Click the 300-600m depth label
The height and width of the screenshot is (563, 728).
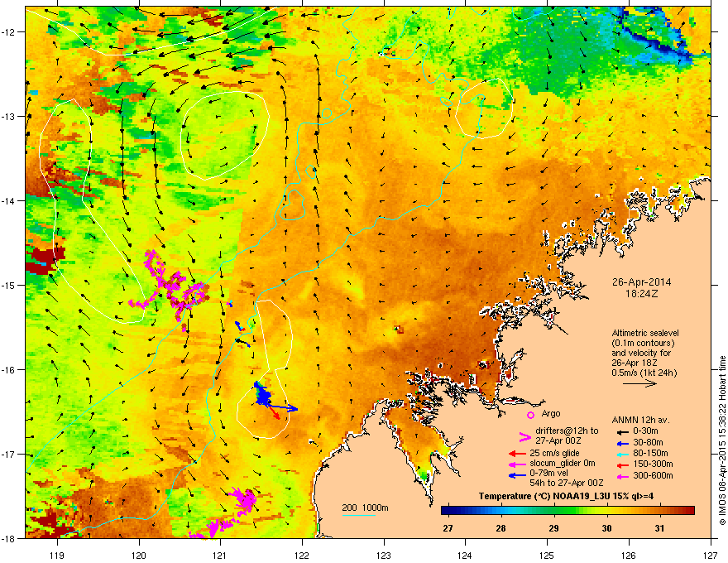point(653,475)
